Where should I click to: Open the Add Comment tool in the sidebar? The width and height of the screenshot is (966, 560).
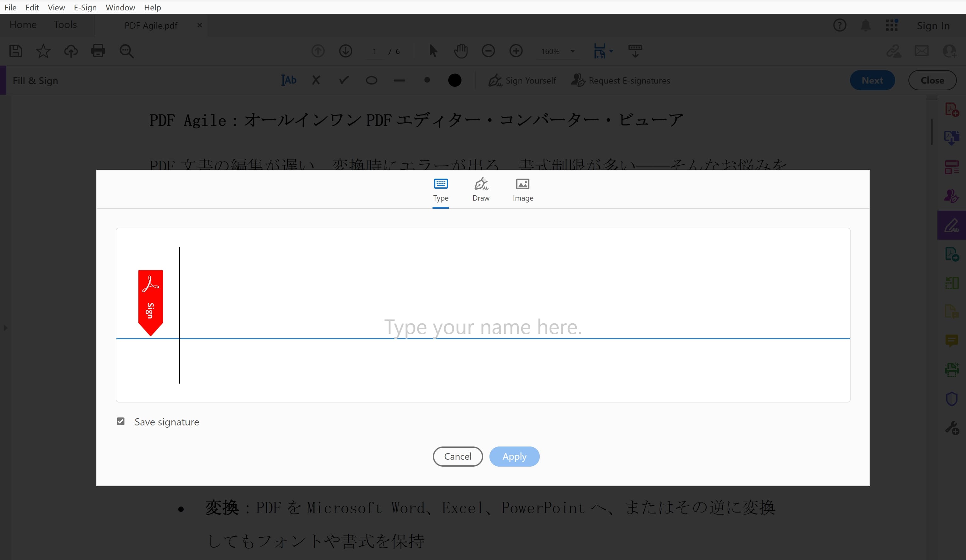[952, 341]
